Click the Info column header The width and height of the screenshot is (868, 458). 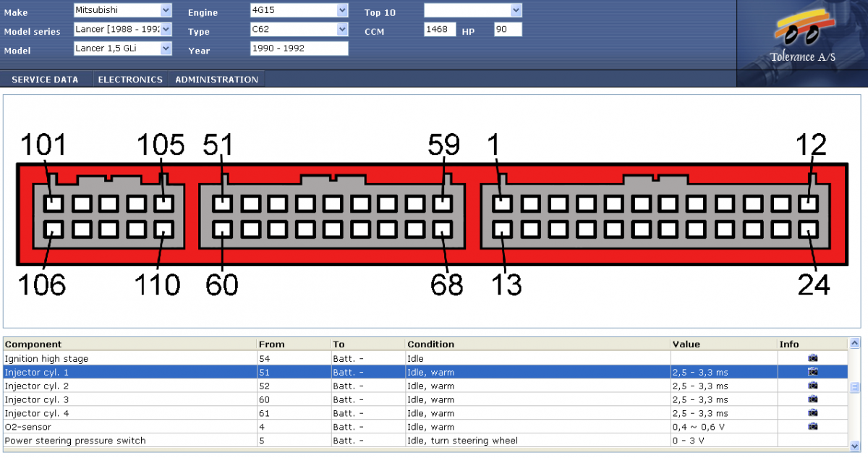tap(813, 344)
